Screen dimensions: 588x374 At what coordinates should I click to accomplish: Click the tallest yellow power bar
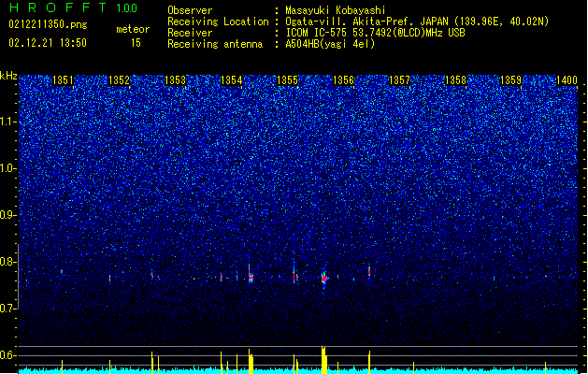(324, 360)
